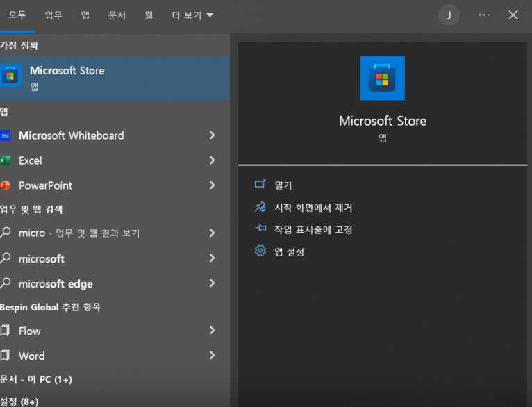Viewport: 532px width, 407px height.
Task: Expand the microsoft suggestion arrow
Action: click(x=213, y=258)
